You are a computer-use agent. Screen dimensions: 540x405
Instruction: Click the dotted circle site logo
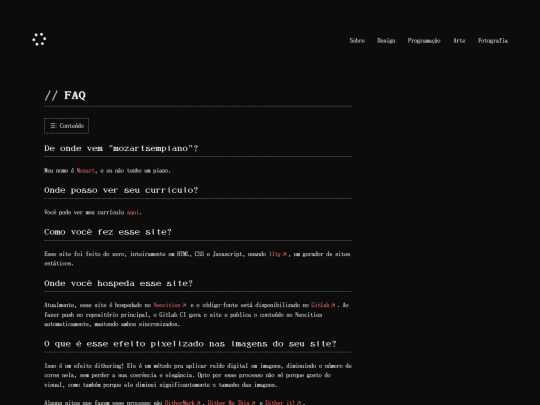[x=39, y=40]
